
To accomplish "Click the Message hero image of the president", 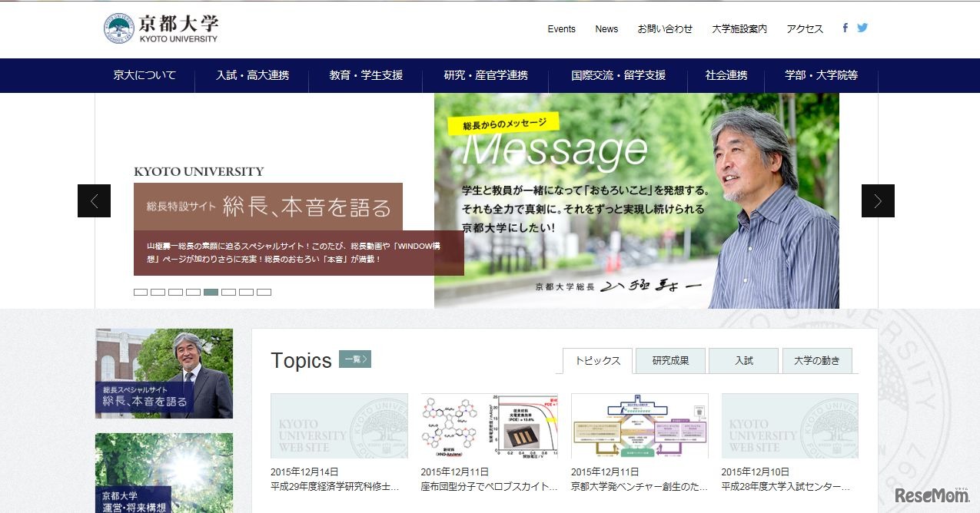I will [636, 201].
